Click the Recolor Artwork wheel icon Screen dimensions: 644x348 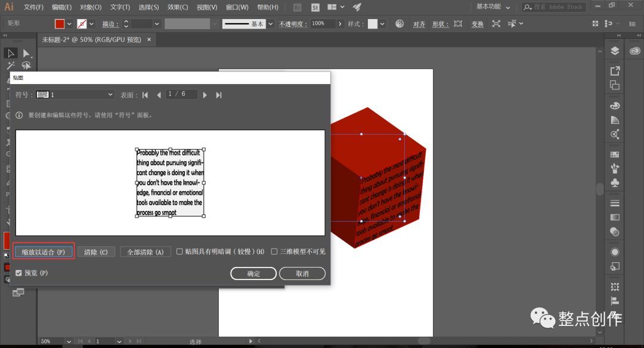pyautogui.click(x=399, y=24)
